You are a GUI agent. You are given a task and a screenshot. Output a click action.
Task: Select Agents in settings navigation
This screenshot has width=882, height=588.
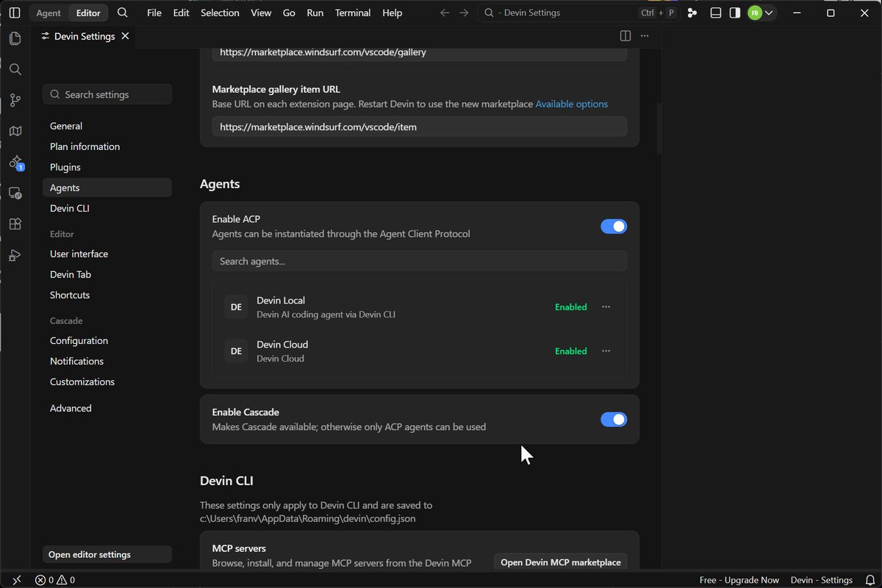click(107, 187)
